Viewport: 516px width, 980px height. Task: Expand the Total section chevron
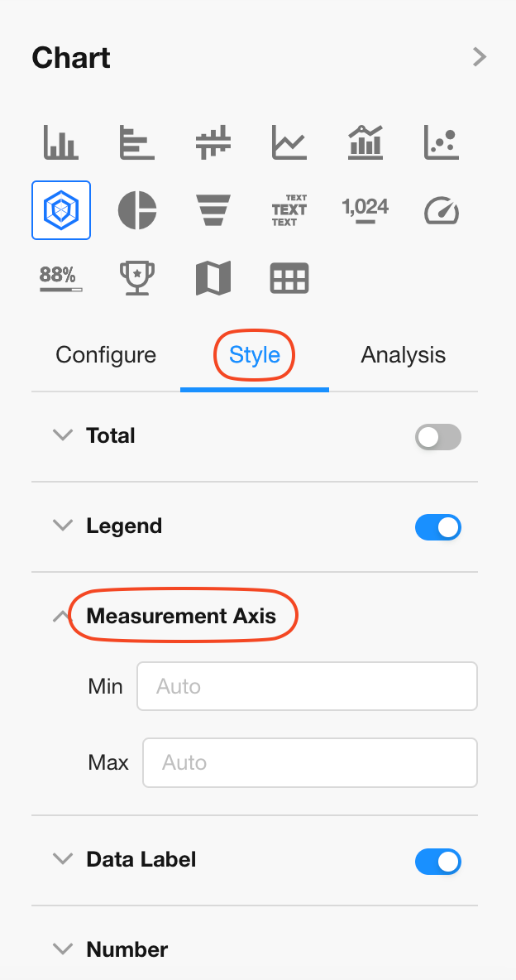coord(63,435)
